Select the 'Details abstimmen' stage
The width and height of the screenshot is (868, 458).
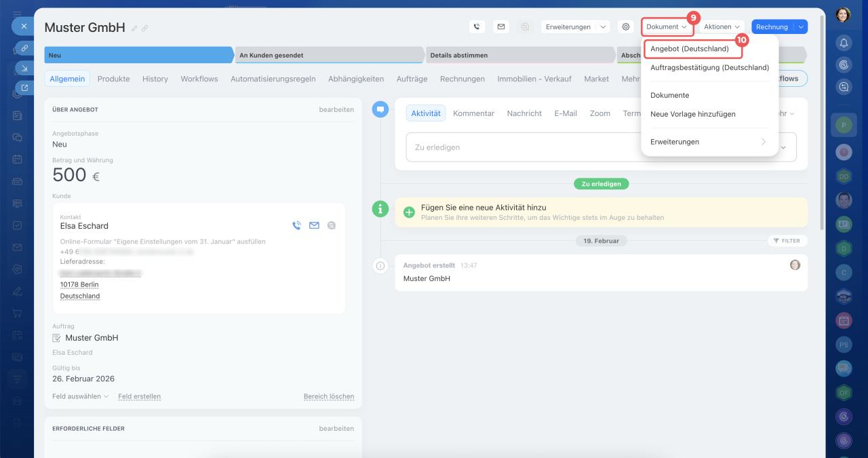pyautogui.click(x=520, y=55)
